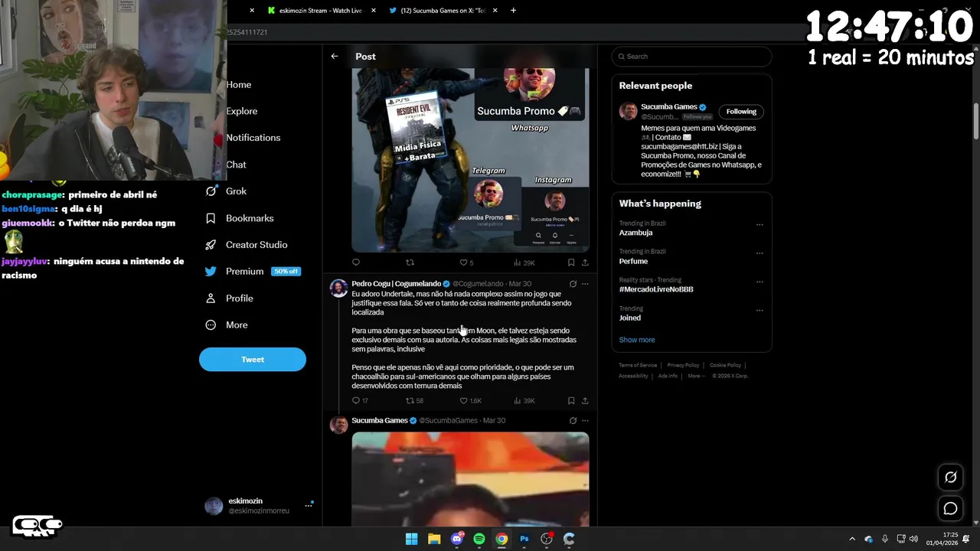980x551 pixels.
Task: Click the 50% off Premium badge
Action: (x=286, y=272)
